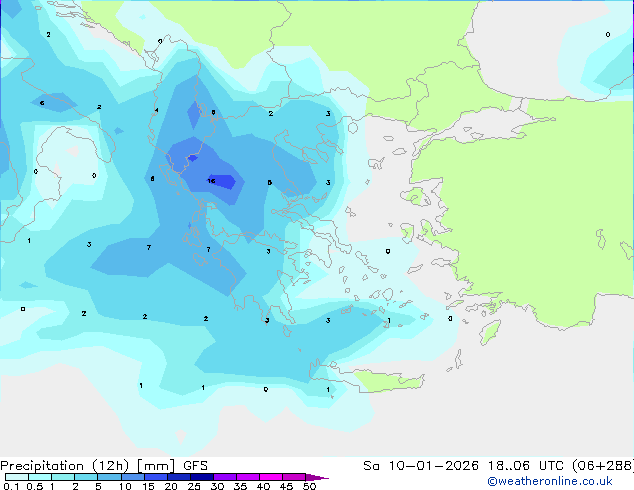Click the 'GFS' model label
The image size is (634, 490).
tap(195, 466)
